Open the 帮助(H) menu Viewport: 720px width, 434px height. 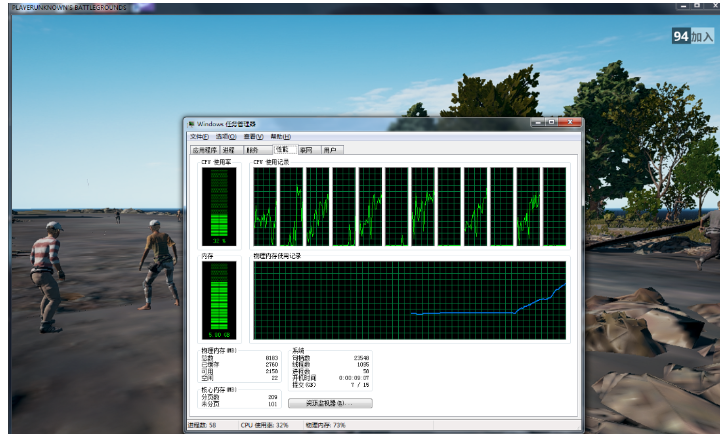[x=281, y=137]
